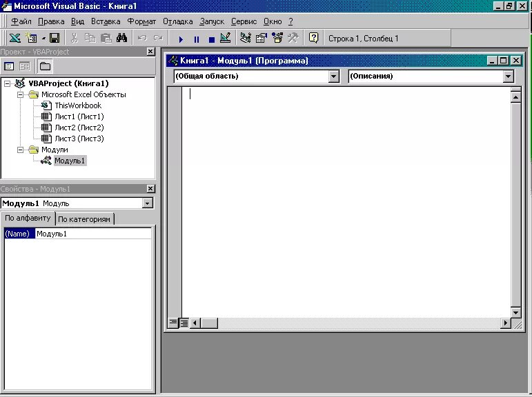Switch to the По алфавиту tab
Image resolution: width=532 pixels, height=397 pixels.
tap(28, 218)
